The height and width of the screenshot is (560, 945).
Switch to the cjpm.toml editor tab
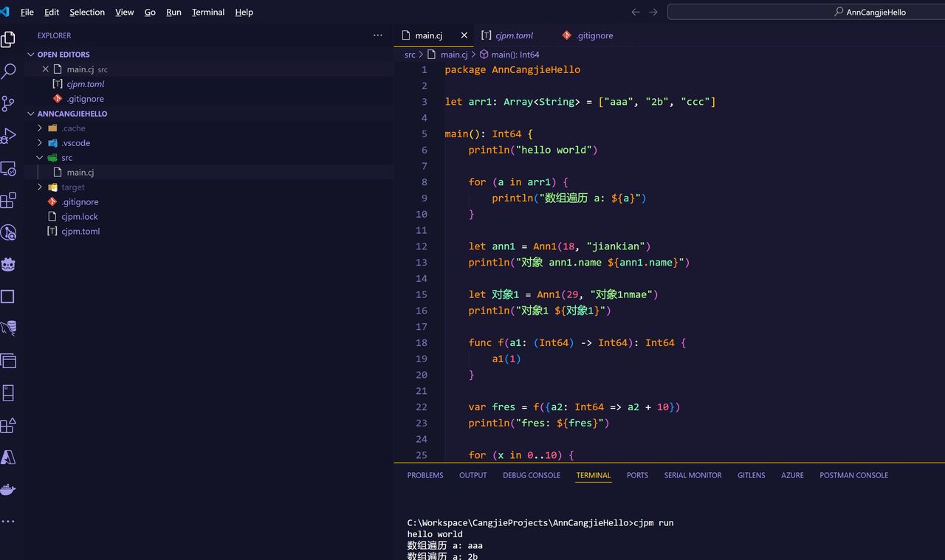click(513, 35)
